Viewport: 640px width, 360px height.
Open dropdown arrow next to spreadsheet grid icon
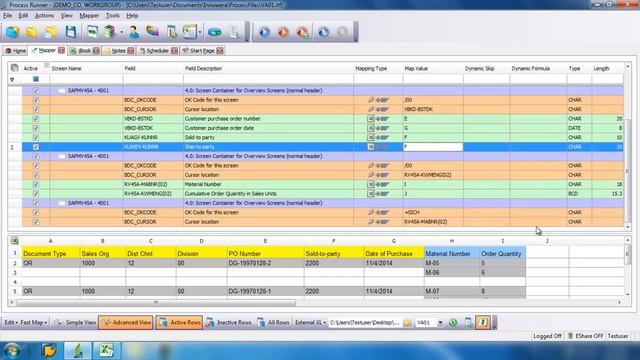click(200, 32)
